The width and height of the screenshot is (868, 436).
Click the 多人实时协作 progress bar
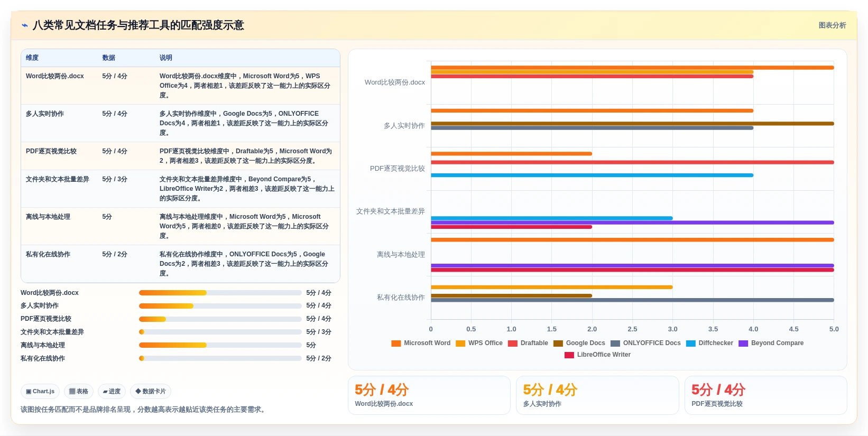coord(220,306)
